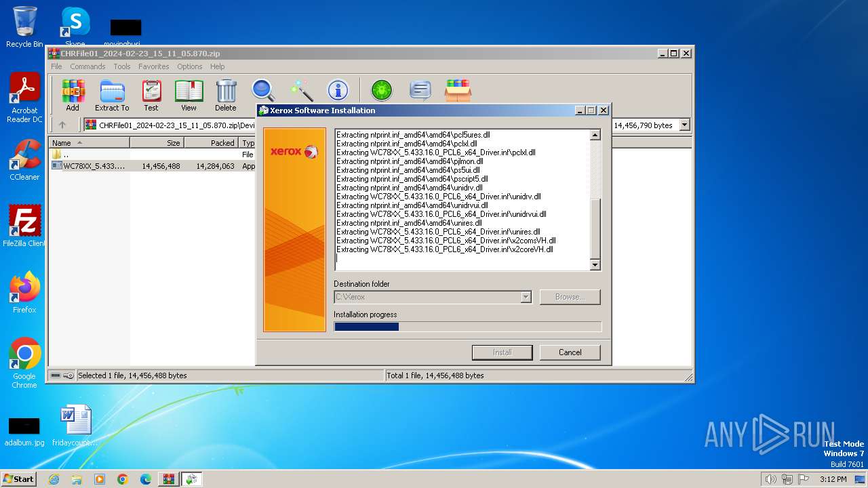Open WinRAR Favorites menu
This screenshot has width=868, height=488.
pos(154,66)
